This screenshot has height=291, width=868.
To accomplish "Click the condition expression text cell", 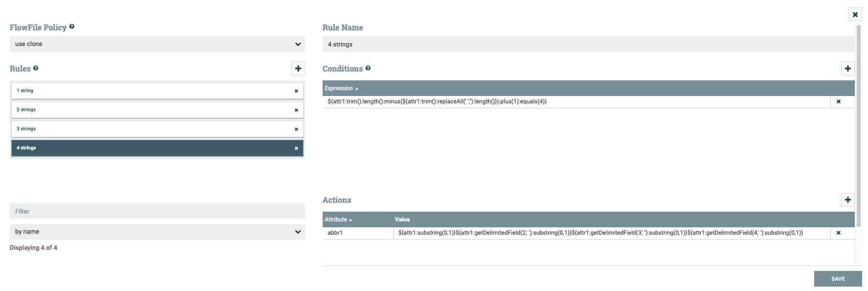I will click(x=577, y=102).
